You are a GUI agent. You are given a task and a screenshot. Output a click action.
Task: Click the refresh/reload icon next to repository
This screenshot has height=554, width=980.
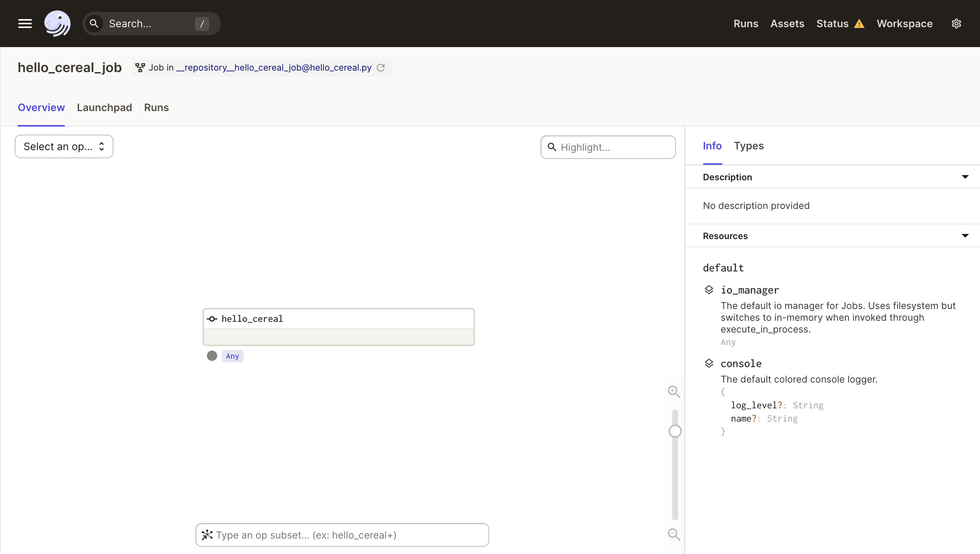pos(381,67)
